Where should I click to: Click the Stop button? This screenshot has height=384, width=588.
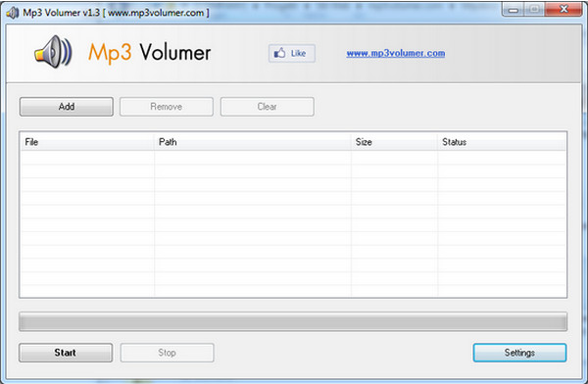tap(168, 353)
